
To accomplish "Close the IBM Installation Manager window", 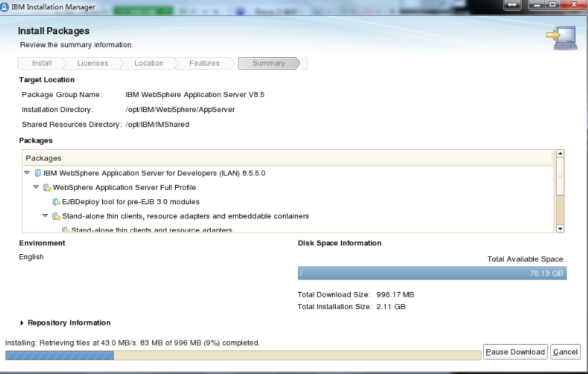I will click(x=574, y=5).
